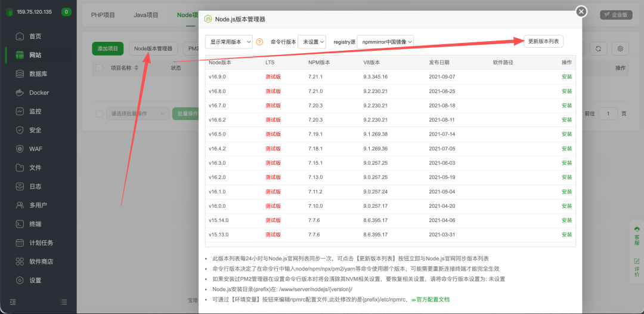Install Node v16.2.0
Screen dimensions: 644x314
[567, 177]
